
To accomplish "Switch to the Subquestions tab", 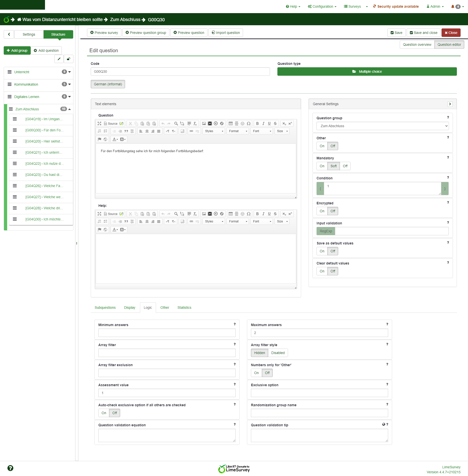I will pos(105,308).
